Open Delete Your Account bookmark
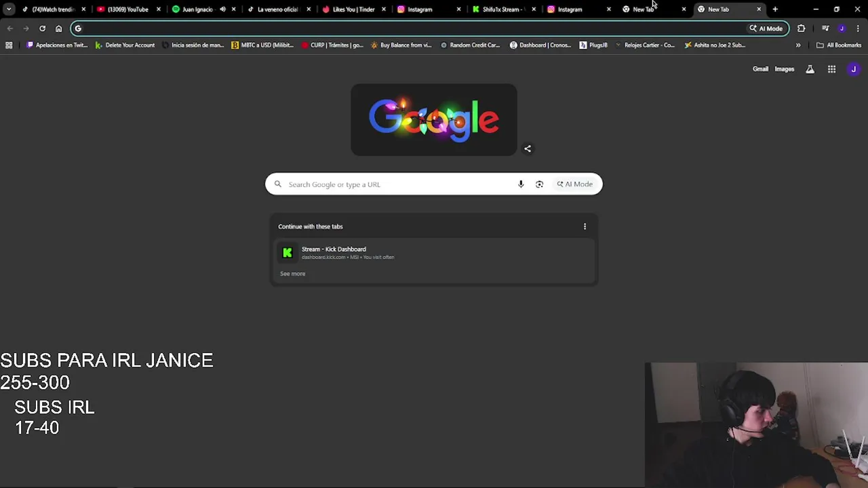This screenshot has height=488, width=868. point(125,45)
